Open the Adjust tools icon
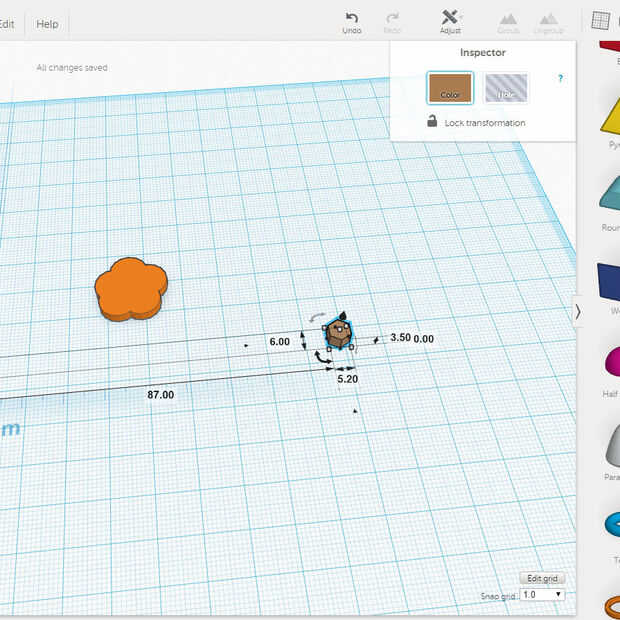The height and width of the screenshot is (620, 620). tap(450, 17)
